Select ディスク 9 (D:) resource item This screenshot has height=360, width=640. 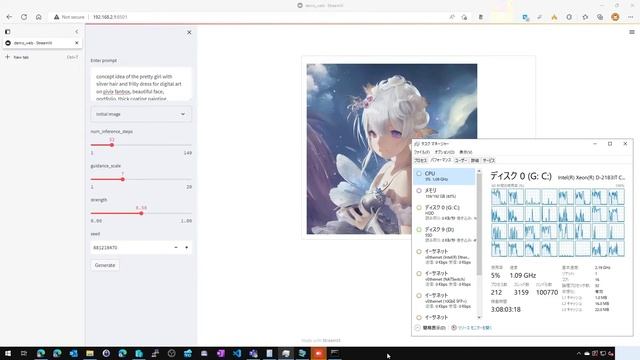[444, 235]
